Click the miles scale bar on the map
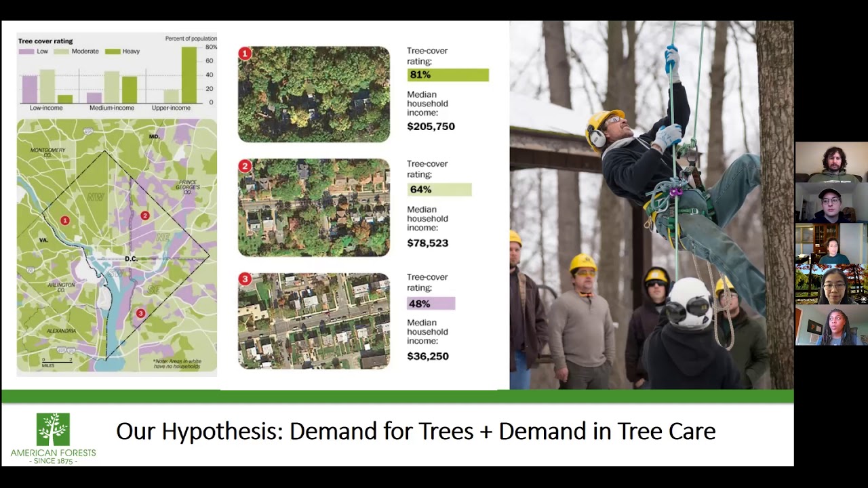 tap(57, 362)
